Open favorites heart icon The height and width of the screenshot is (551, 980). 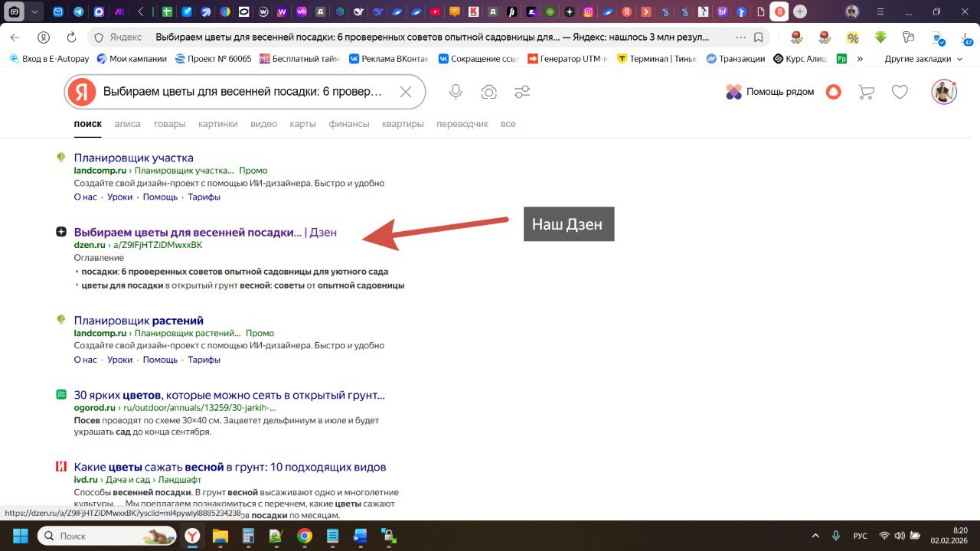tap(900, 92)
